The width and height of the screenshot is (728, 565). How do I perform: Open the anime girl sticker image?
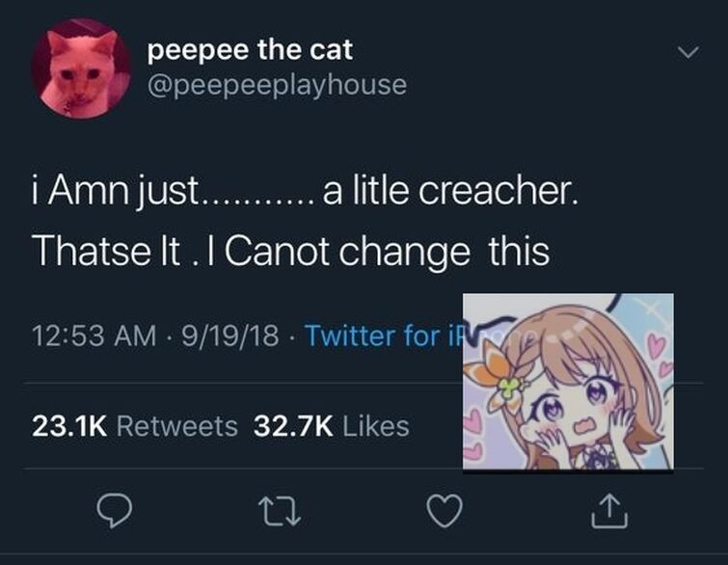(x=568, y=382)
